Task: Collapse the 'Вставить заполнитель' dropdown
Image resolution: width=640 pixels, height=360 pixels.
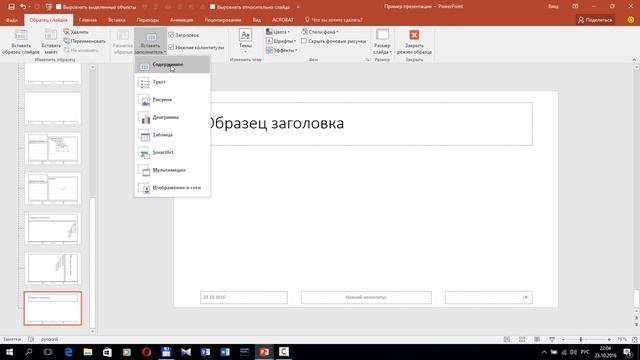Action: (150, 41)
